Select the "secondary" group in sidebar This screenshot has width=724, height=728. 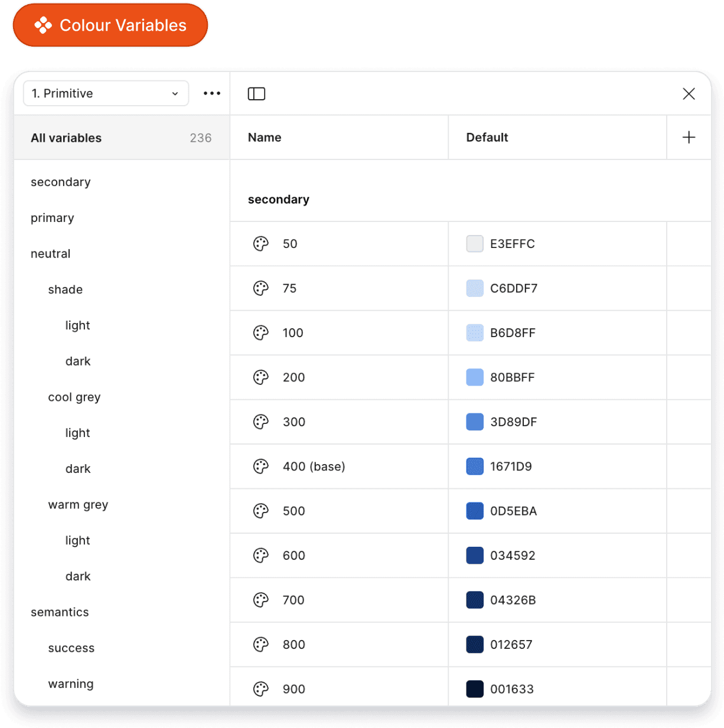pos(61,182)
